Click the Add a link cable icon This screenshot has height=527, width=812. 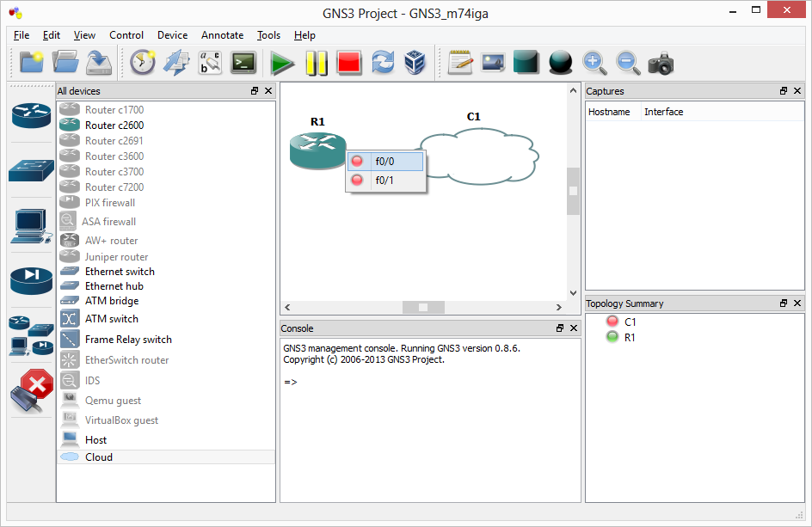[x=32, y=391]
